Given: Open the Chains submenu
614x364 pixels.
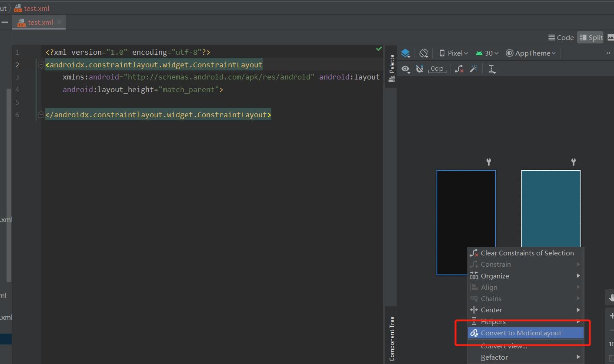Looking at the screenshot, I should coord(526,298).
